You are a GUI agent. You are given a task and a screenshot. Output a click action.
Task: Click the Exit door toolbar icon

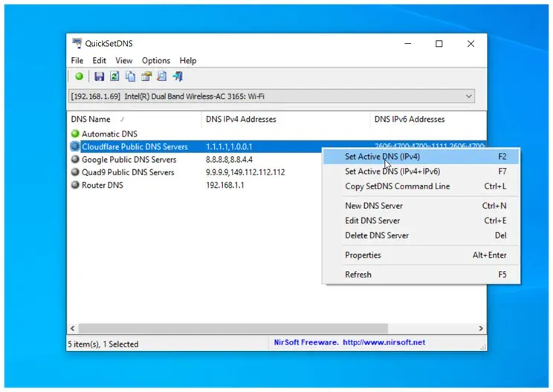[178, 76]
